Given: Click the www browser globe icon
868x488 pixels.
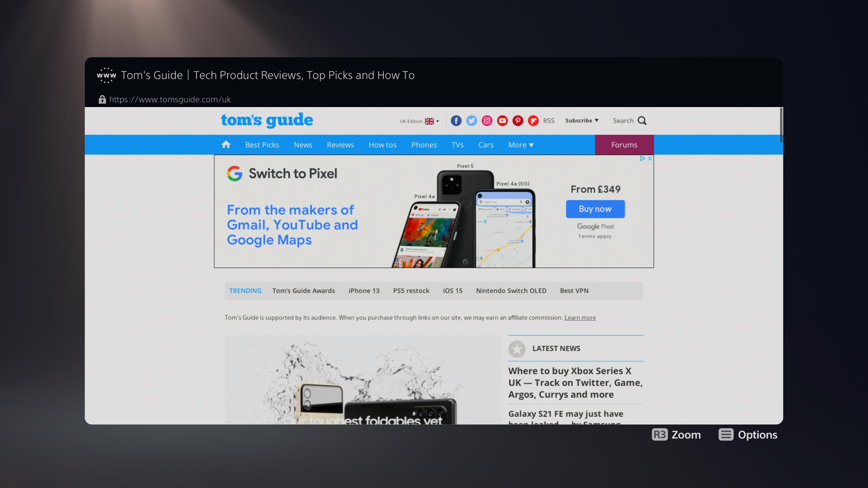Looking at the screenshot, I should [106, 75].
